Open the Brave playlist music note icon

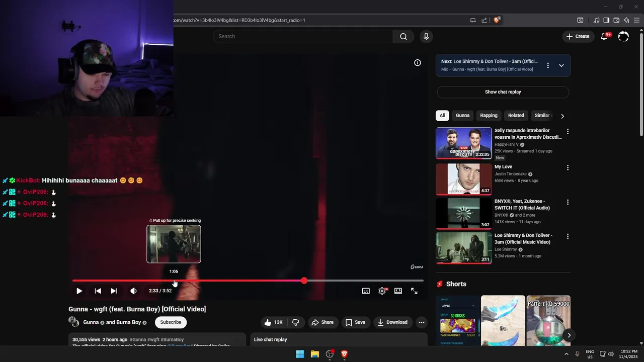tap(596, 20)
